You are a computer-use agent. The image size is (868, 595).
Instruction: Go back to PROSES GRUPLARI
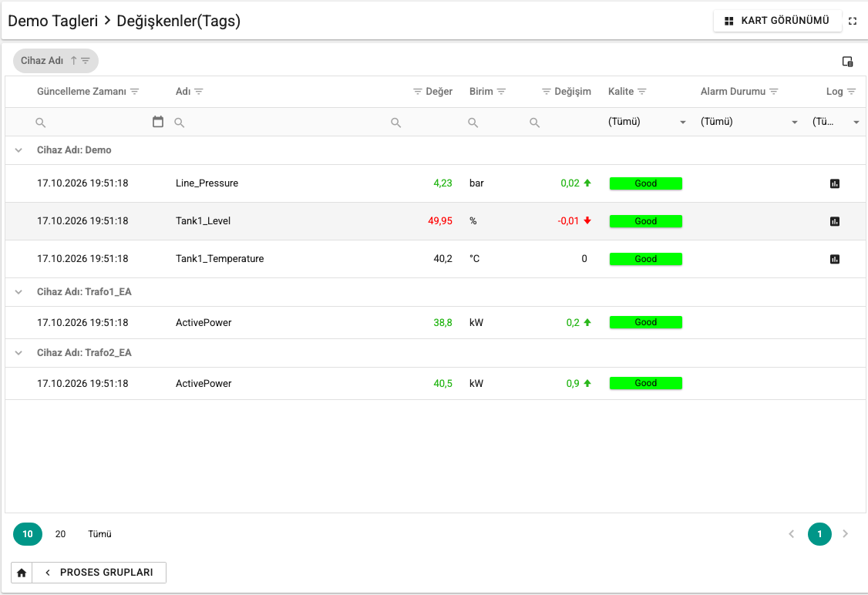click(99, 573)
